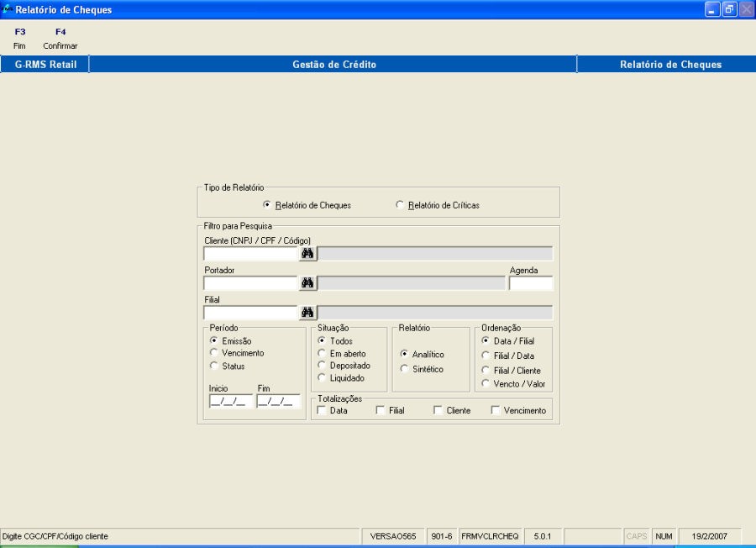
Task: Click the Cliente description display field
Action: point(435,254)
